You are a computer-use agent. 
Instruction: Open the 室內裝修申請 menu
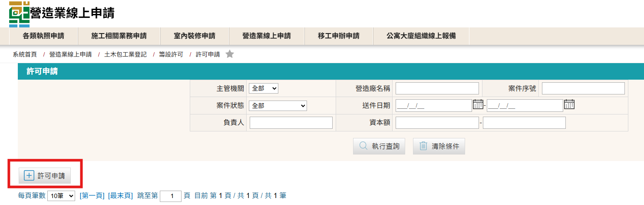194,36
